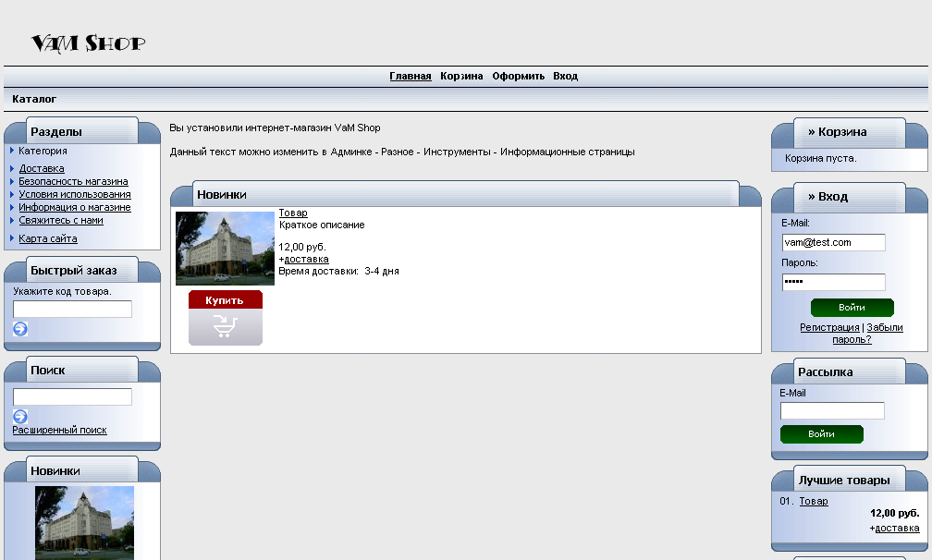Viewport: 932px width, 560px height.
Task: Open Корзина in top menu
Action: pos(461,76)
